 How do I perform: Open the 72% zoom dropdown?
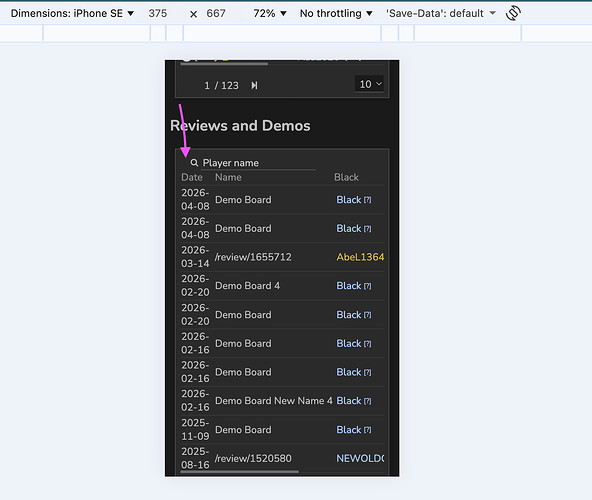pos(270,13)
